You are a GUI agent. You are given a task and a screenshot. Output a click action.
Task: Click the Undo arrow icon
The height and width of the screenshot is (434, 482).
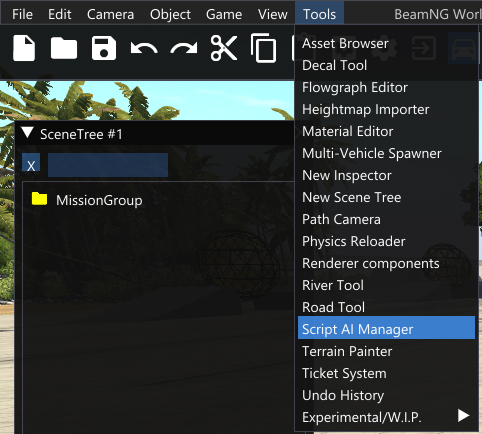click(144, 49)
